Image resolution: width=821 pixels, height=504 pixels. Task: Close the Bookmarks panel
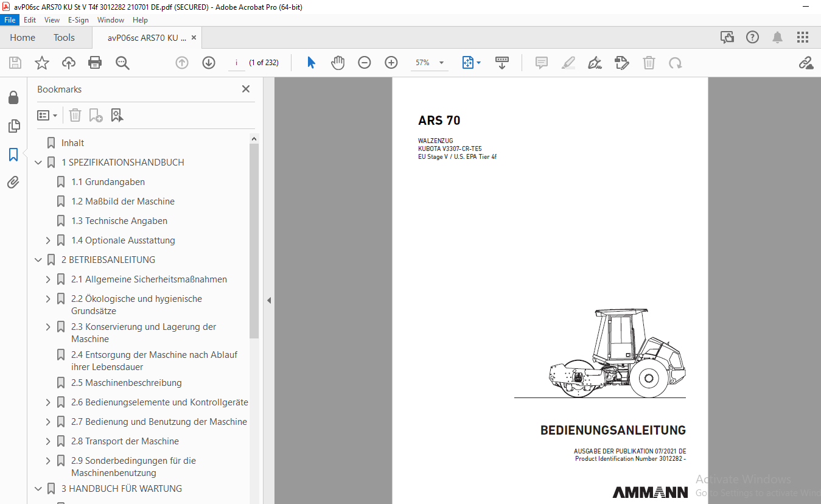(x=246, y=89)
